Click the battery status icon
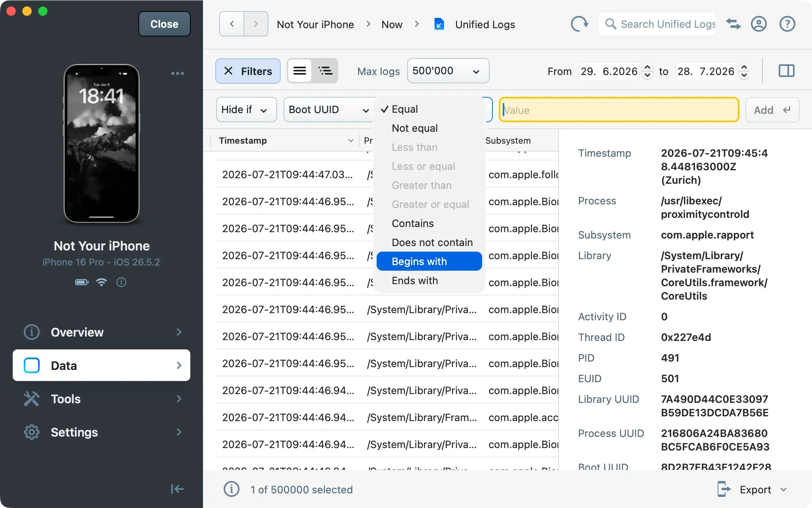The image size is (812, 508). tap(82, 282)
